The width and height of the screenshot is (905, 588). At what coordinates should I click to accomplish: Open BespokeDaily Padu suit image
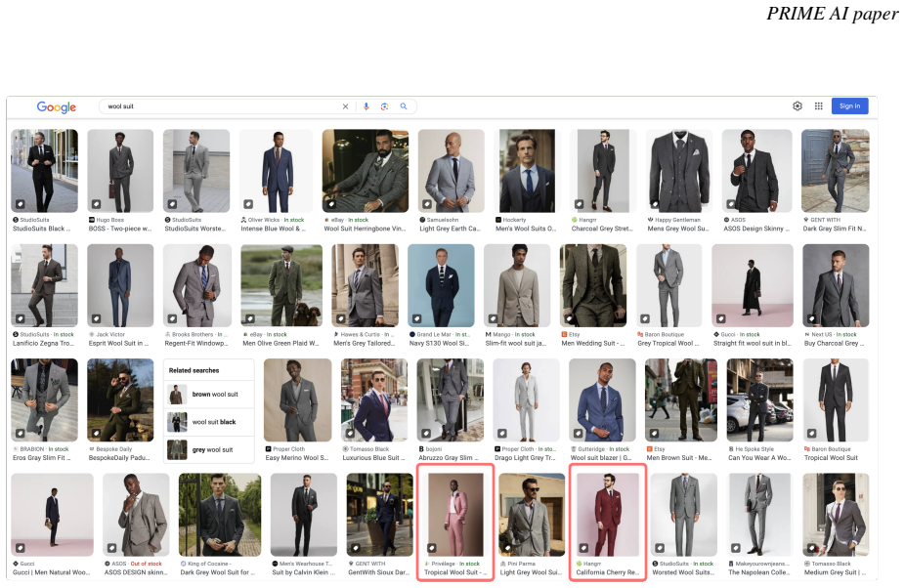pos(120,400)
